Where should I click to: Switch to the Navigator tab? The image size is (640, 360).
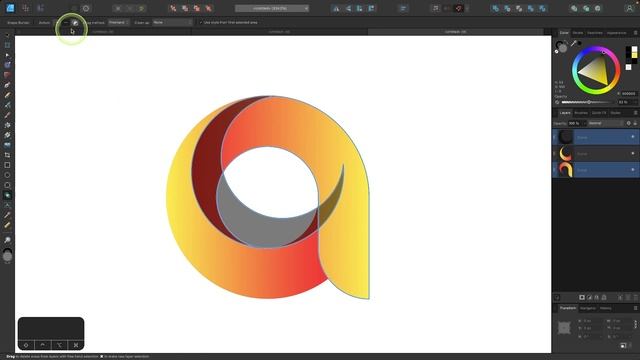point(588,308)
